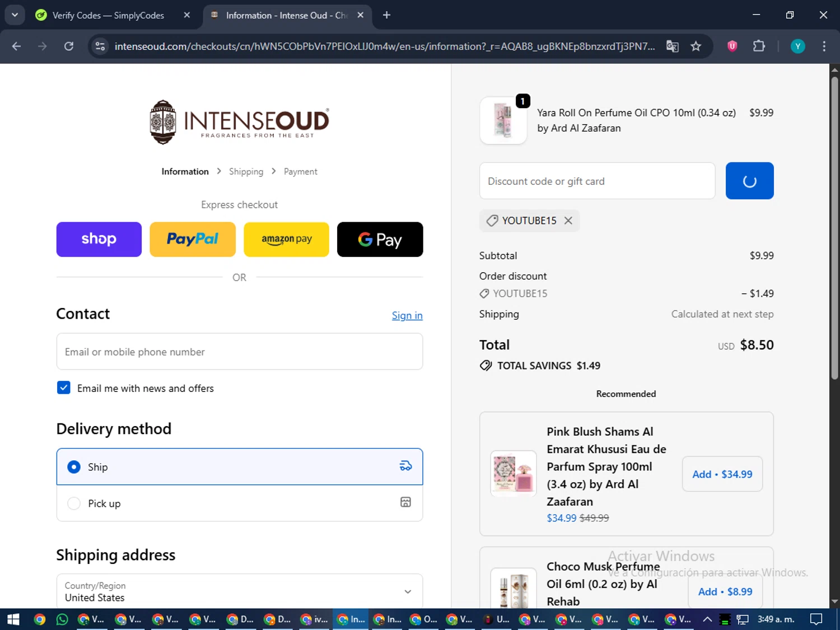Click the Total amount $8.50

(x=757, y=345)
